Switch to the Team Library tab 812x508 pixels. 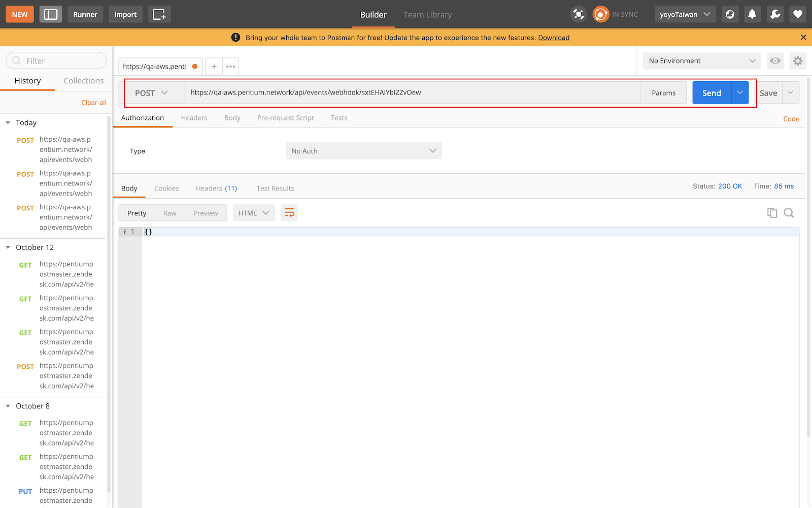427,14
